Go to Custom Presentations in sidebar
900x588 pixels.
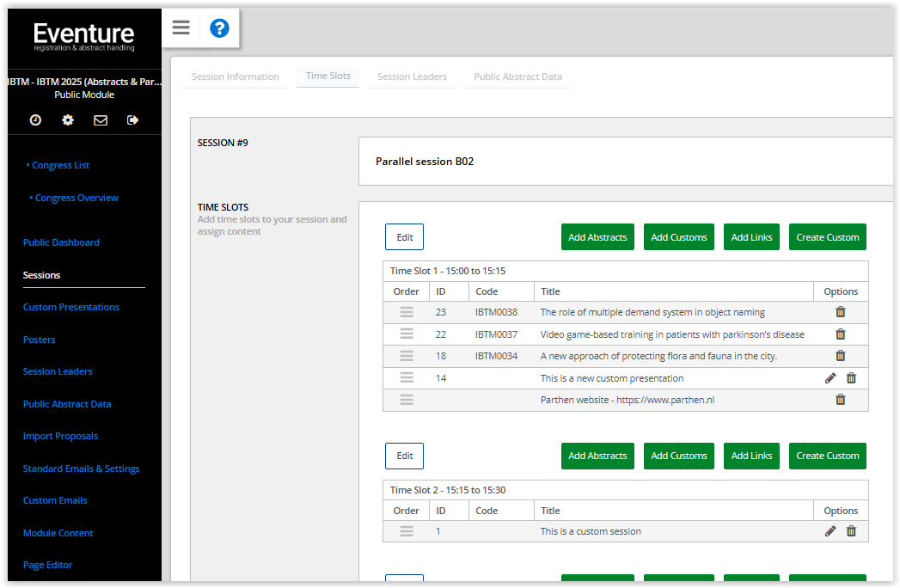point(71,307)
